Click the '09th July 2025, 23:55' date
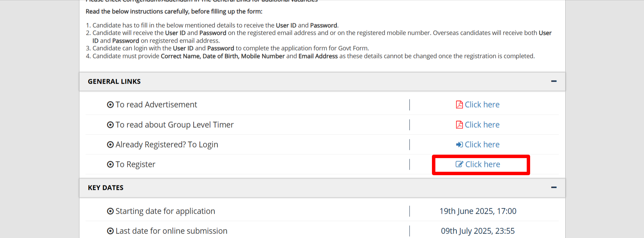The width and height of the screenshot is (644, 238). [x=478, y=231]
